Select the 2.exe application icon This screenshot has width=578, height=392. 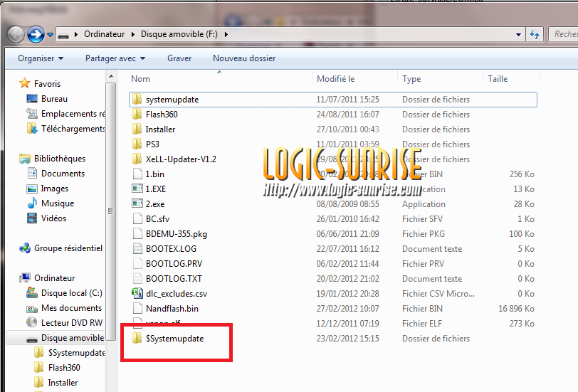(137, 203)
